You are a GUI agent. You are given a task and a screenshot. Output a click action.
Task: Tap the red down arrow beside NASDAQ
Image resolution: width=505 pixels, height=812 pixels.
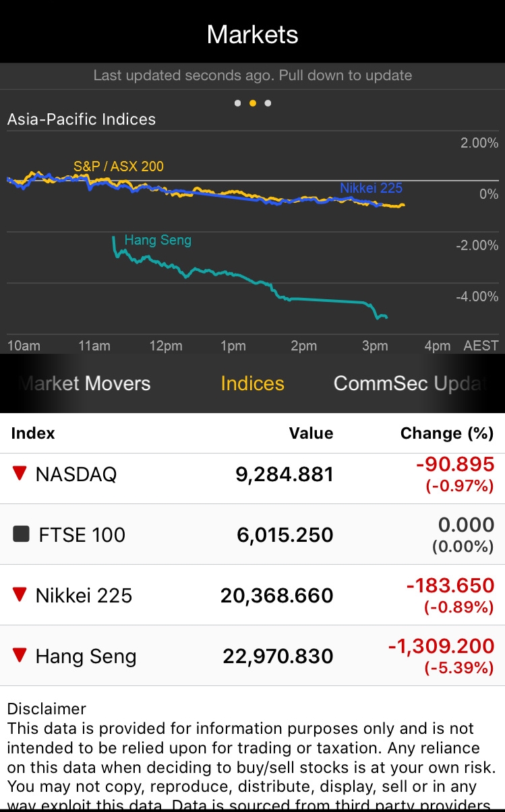click(20, 473)
